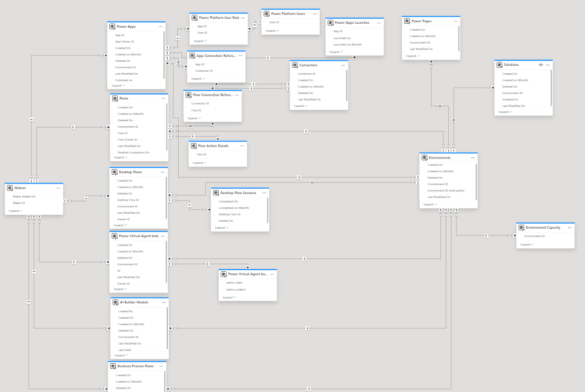Open more options for Solutions table
The height and width of the screenshot is (392, 585).
(548, 65)
